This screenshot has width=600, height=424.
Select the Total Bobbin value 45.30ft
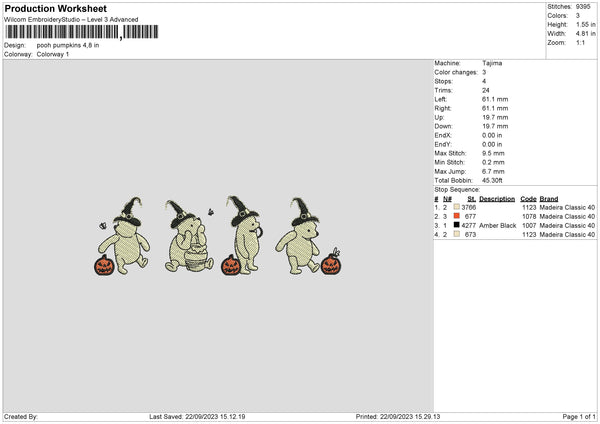[492, 180]
